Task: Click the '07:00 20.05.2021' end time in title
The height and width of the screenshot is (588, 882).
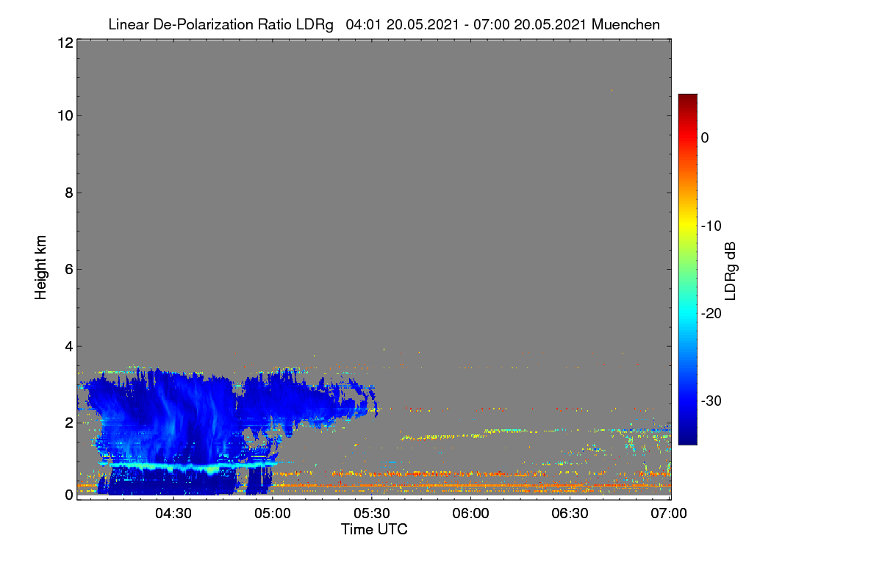Action: [x=531, y=25]
